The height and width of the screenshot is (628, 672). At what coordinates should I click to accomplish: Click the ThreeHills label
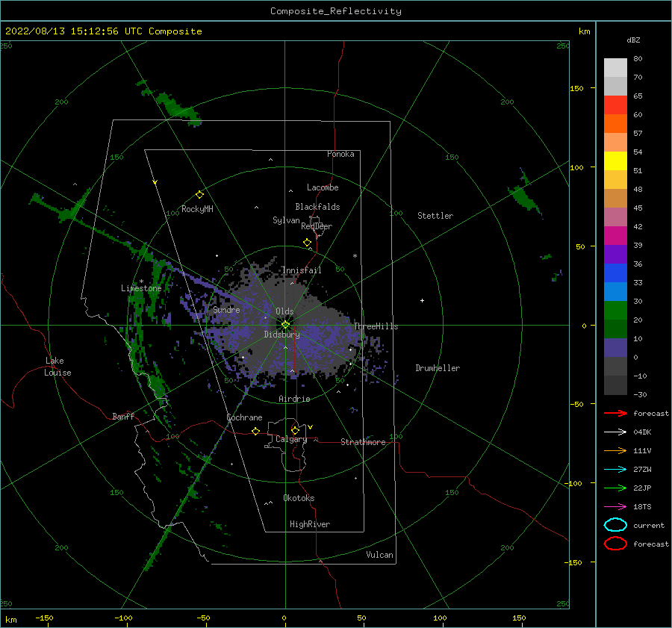coord(376,326)
